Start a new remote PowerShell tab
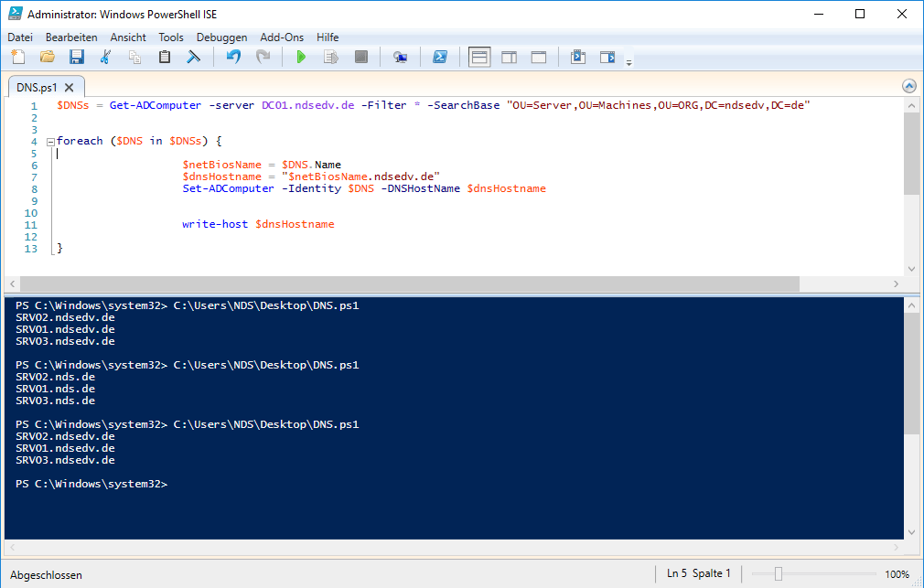The width and height of the screenshot is (924, 588). tap(400, 58)
